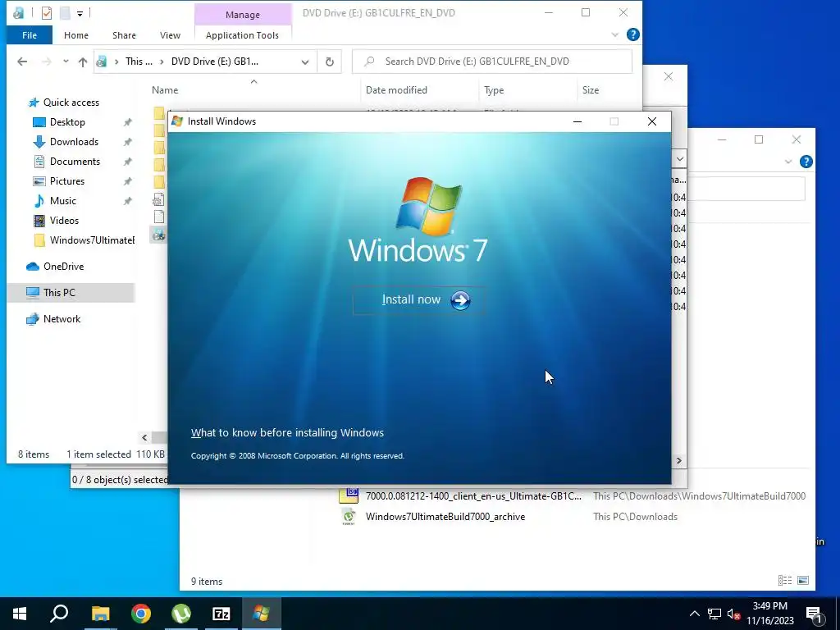Switch to Windows setup taskbar icon
Image resolution: width=840 pixels, height=630 pixels.
(262, 614)
